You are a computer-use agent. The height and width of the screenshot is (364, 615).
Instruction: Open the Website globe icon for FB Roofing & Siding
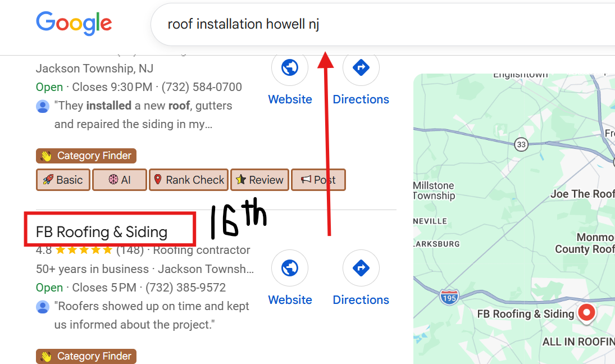(290, 268)
